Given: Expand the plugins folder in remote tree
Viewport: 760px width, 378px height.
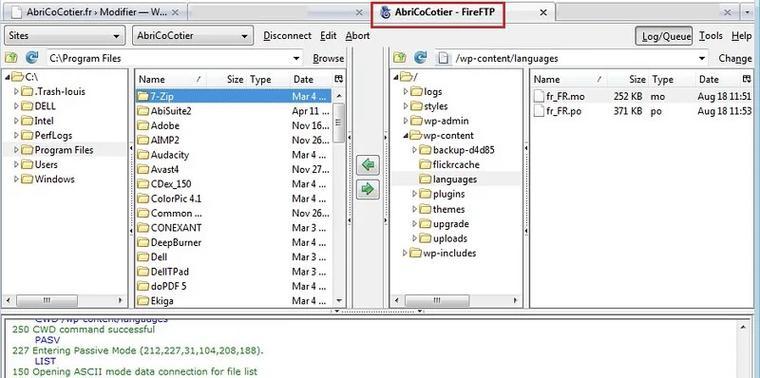Looking at the screenshot, I should (x=414, y=194).
